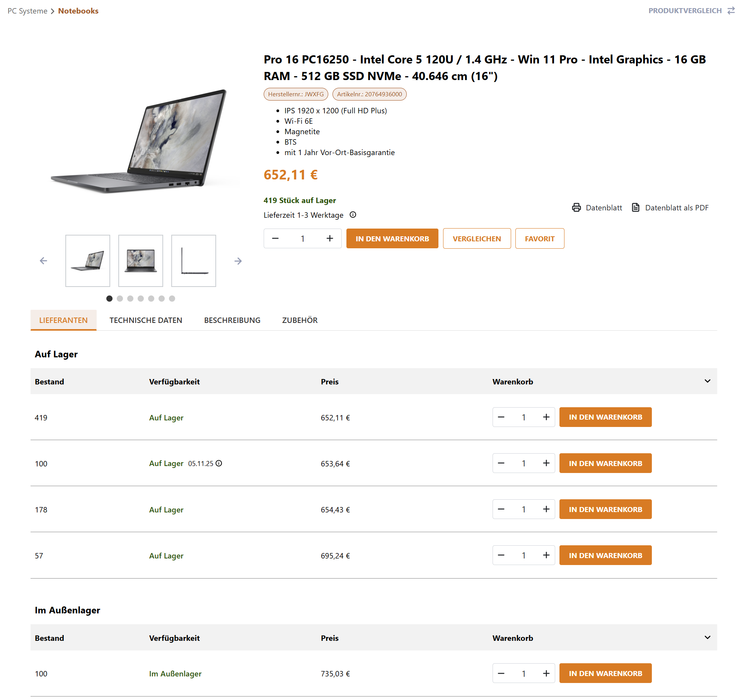This screenshot has width=740, height=700.
Task: Collapse the Auf Lager table chevron
Action: tap(707, 381)
